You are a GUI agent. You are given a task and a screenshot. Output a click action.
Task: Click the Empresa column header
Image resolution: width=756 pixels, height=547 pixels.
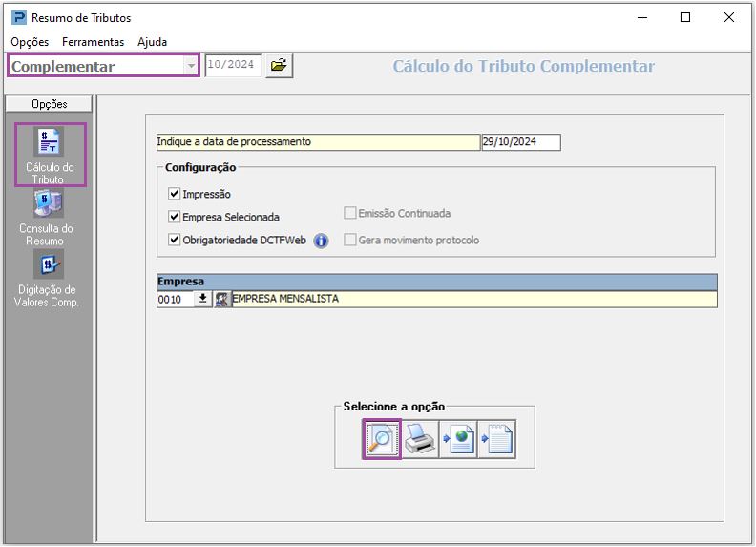[x=437, y=282]
